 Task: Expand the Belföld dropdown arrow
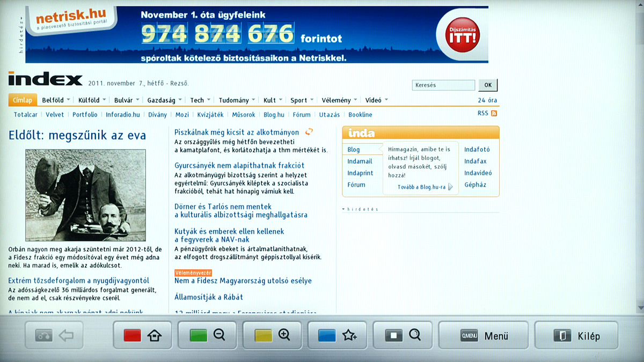click(69, 100)
